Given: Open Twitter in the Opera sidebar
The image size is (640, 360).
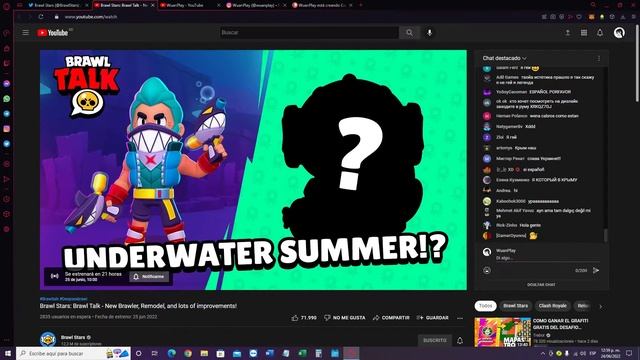Looking at the screenshot, I should 7,144.
